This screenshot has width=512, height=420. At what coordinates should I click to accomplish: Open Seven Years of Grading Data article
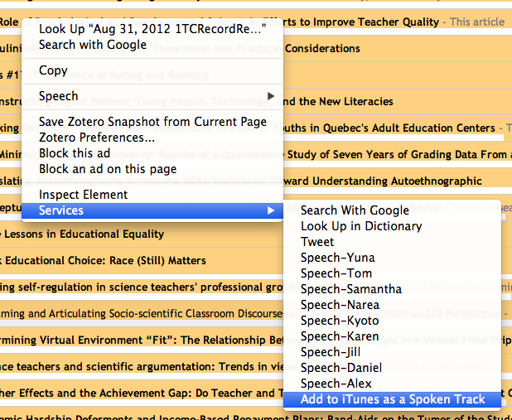pos(398,154)
